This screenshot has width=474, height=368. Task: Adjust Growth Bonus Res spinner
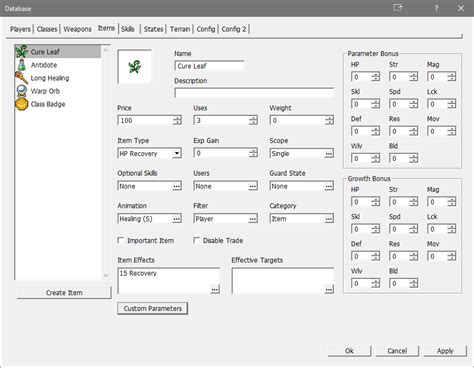[x=414, y=256]
